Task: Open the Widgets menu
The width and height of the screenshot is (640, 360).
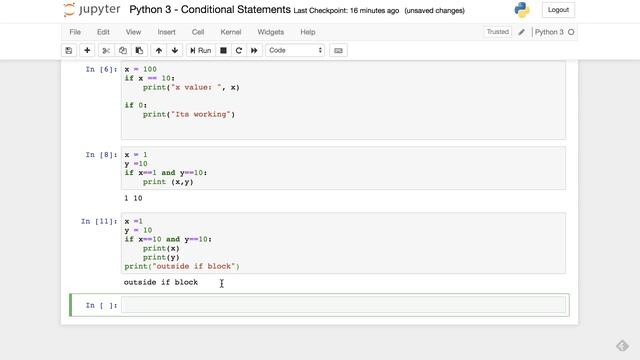Action: tap(270, 32)
